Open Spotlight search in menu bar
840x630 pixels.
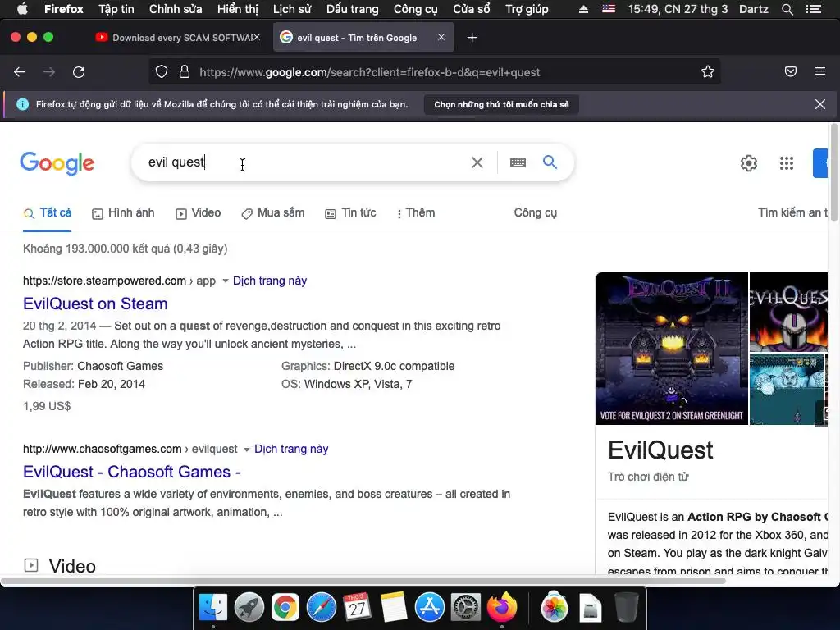(787, 9)
